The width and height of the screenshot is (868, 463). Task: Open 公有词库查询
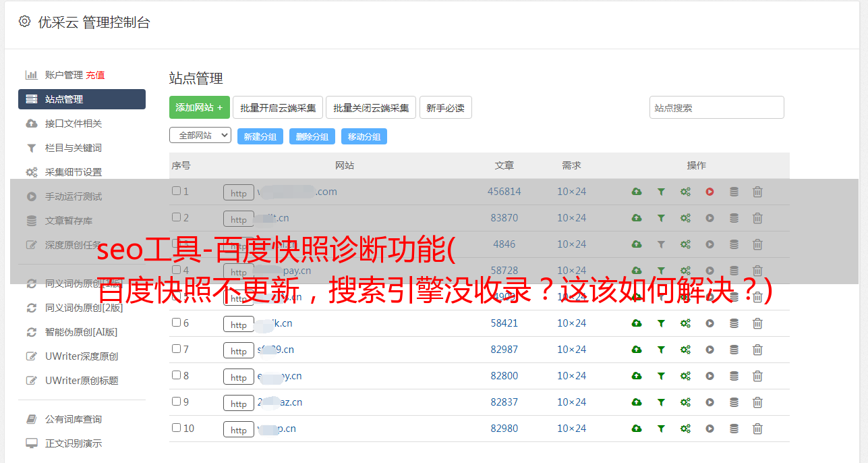(74, 419)
